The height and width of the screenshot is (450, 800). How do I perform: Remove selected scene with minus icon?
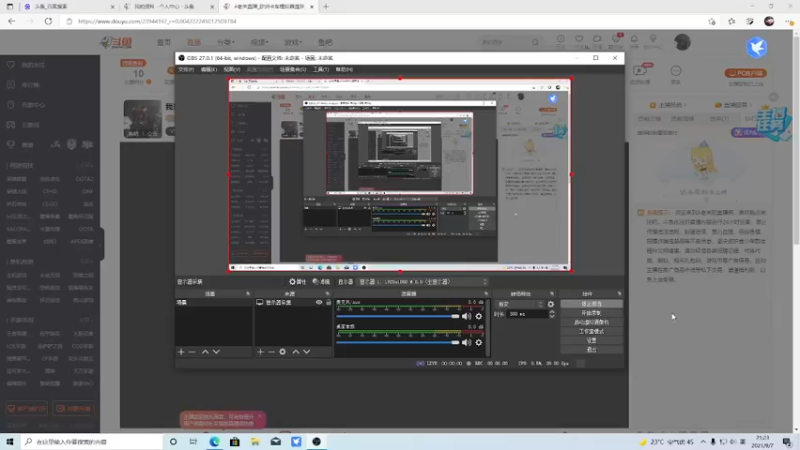[192, 352]
